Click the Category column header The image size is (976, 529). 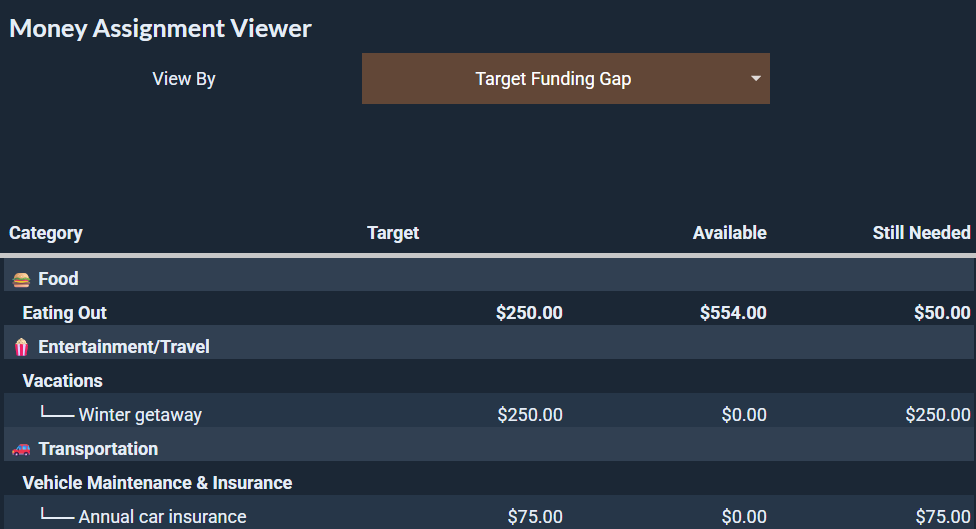pos(45,233)
